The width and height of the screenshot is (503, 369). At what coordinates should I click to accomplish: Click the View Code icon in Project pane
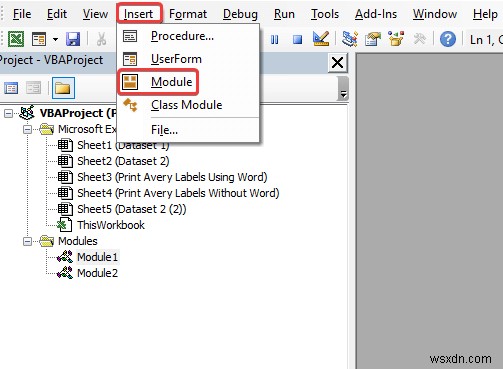11,88
